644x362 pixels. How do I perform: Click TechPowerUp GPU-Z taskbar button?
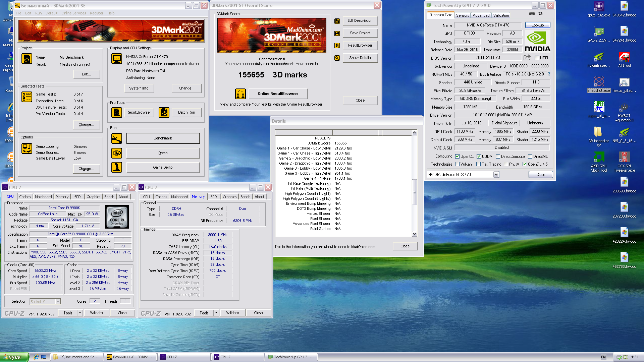291,357
